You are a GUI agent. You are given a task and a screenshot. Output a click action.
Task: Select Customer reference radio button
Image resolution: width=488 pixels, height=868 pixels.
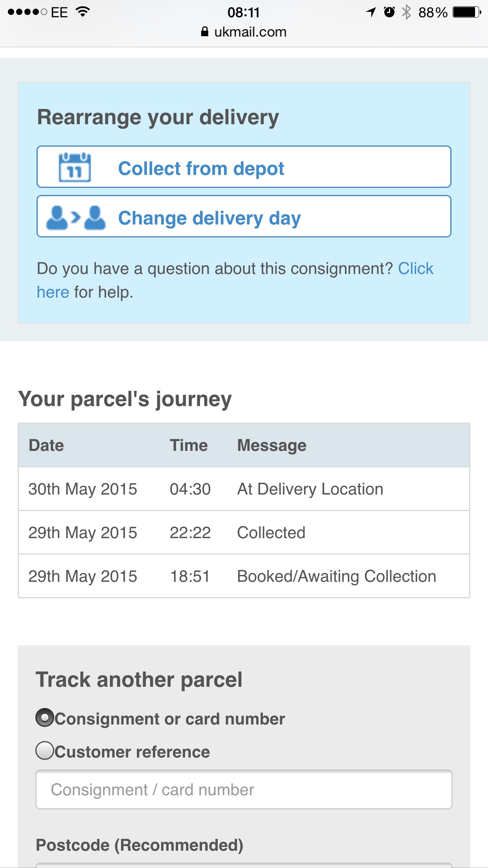pos(45,750)
